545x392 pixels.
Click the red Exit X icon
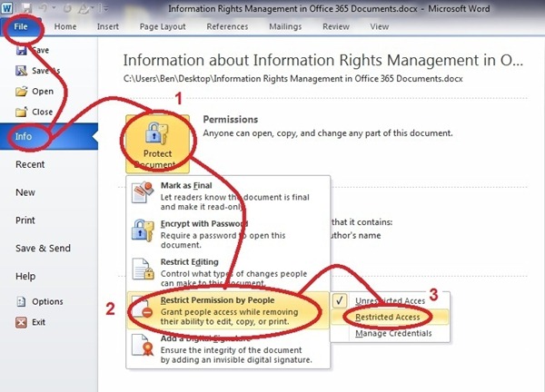pyautogui.click(x=21, y=322)
